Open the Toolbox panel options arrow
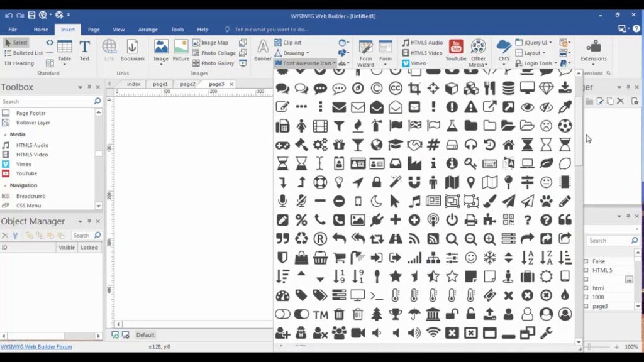644x362 pixels. [80, 87]
